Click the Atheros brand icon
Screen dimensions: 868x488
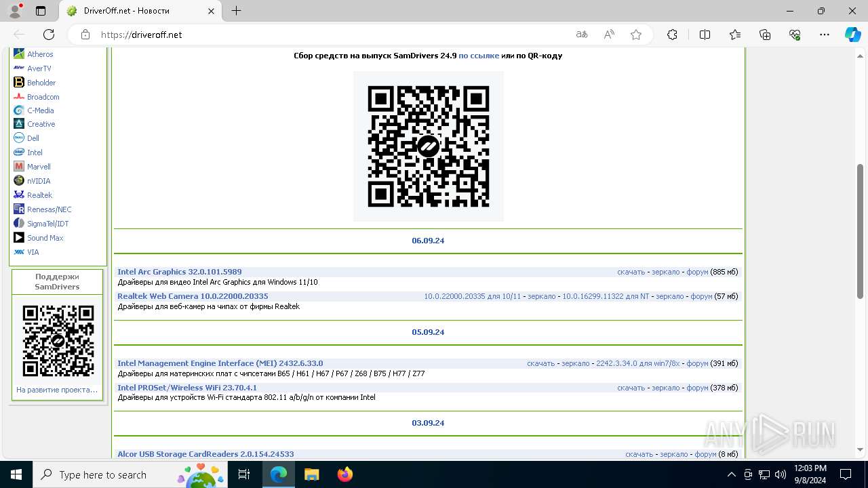[x=19, y=54]
